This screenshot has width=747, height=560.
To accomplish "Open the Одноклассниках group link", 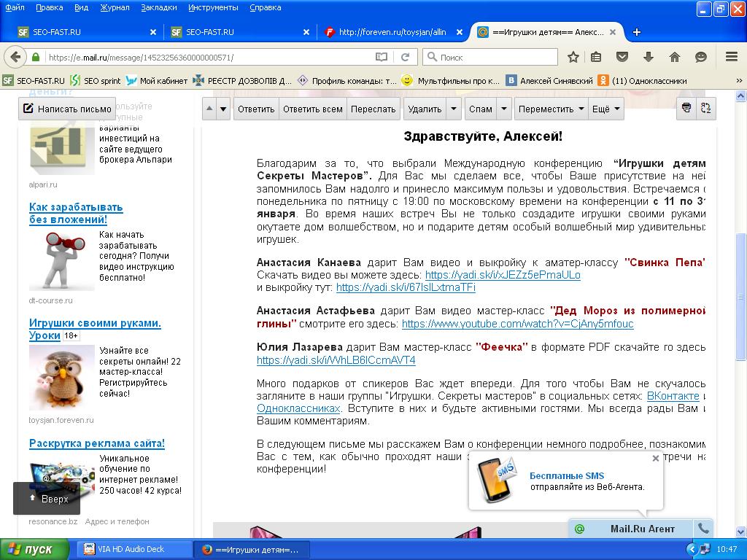I will 298,408.
